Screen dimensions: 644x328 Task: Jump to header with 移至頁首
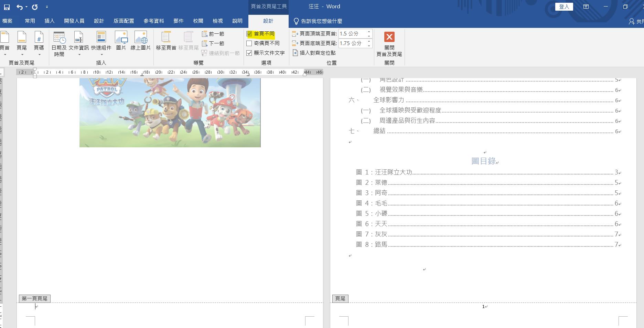click(166, 41)
